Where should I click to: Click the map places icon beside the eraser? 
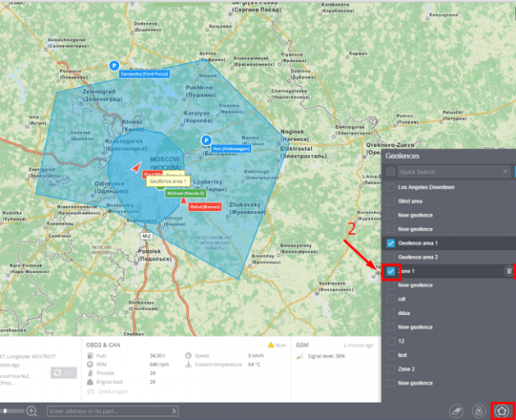479,411
